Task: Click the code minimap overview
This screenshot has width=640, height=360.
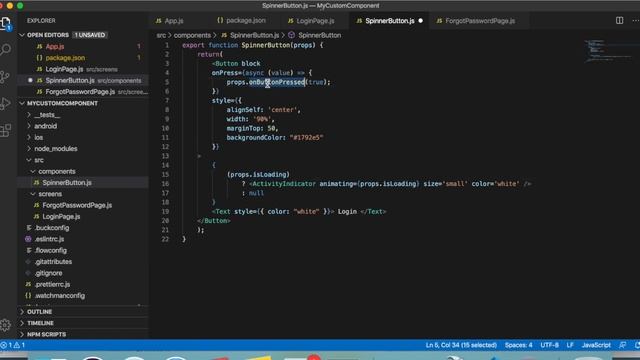Action: pyautogui.click(x=608, y=51)
